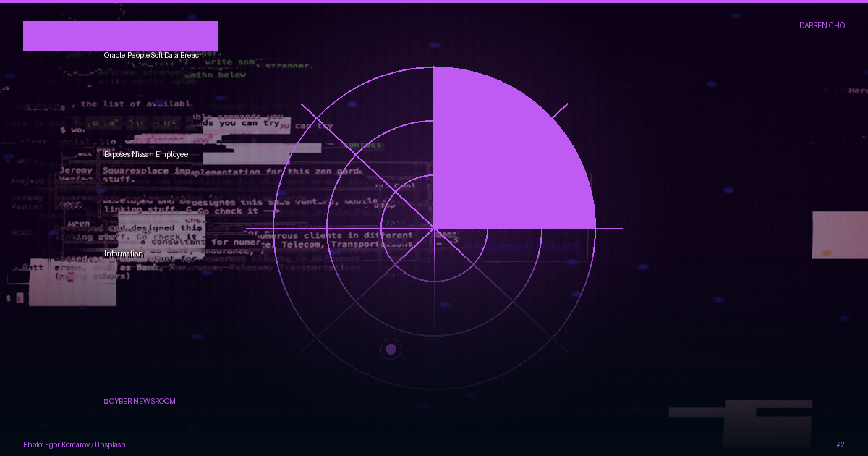The width and height of the screenshot is (868, 456).
Task: Click the solid purple title bar rectangle
Action: point(121,36)
